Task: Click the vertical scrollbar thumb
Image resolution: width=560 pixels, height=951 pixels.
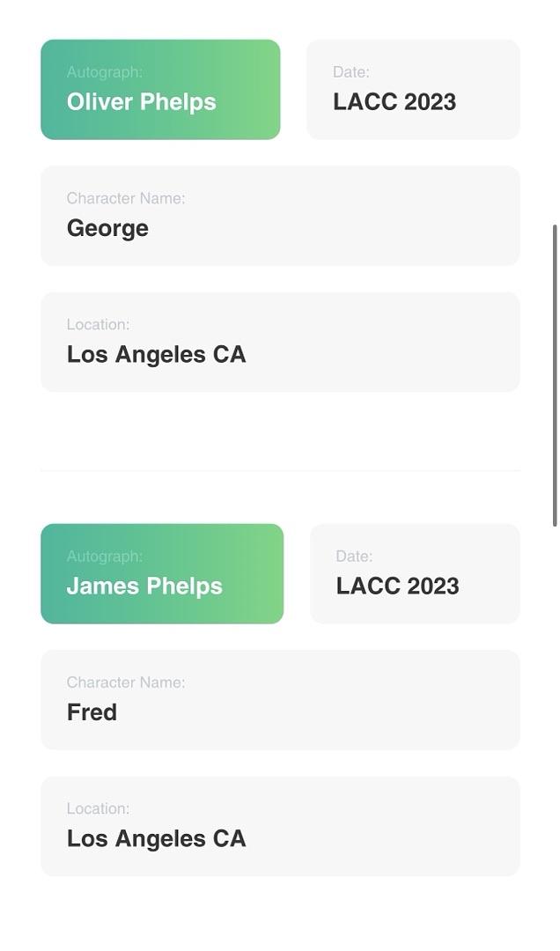Action: (x=555, y=374)
